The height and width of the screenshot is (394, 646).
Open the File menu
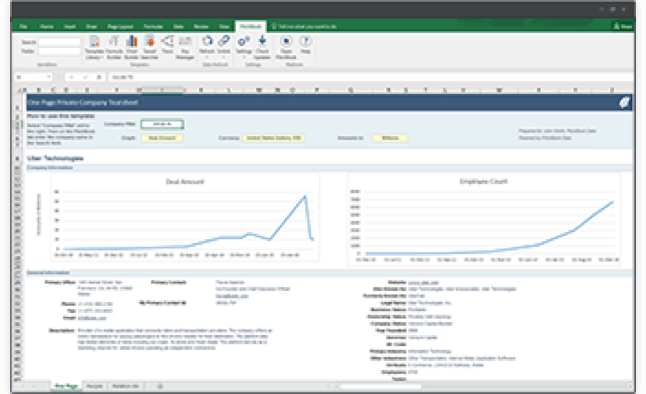pos(23,26)
